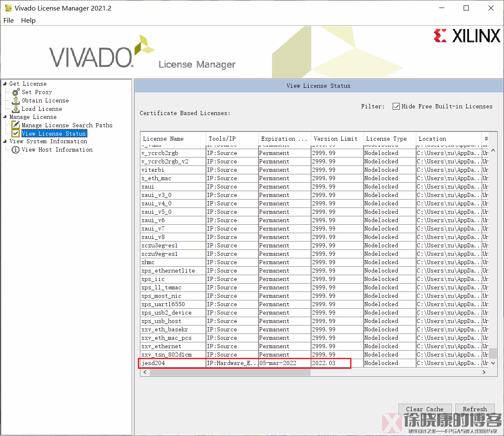Click the Clear Cache button

click(x=425, y=409)
